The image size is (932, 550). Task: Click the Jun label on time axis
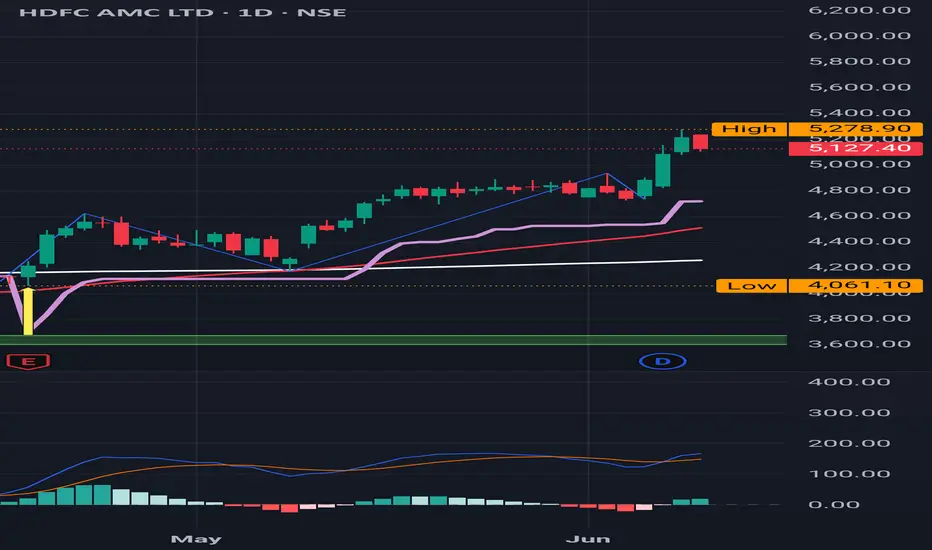tap(588, 539)
